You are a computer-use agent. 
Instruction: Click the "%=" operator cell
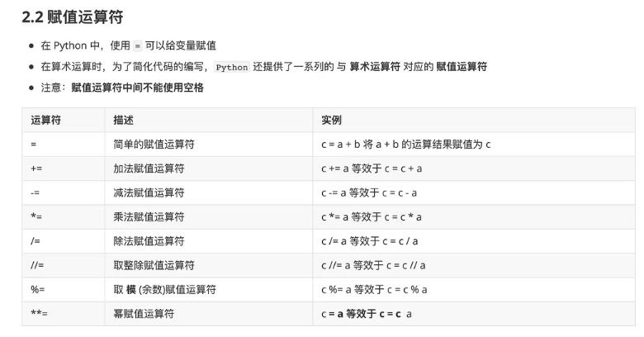(x=37, y=290)
